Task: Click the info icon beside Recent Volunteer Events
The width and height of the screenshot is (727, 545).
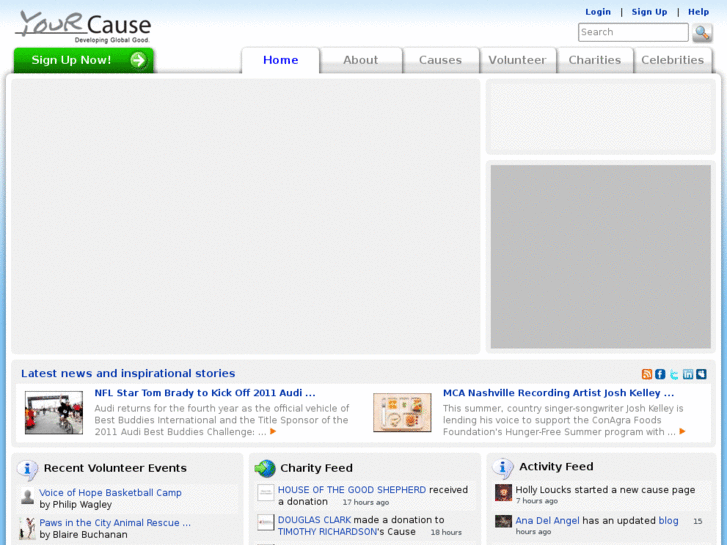Action: coord(27,469)
